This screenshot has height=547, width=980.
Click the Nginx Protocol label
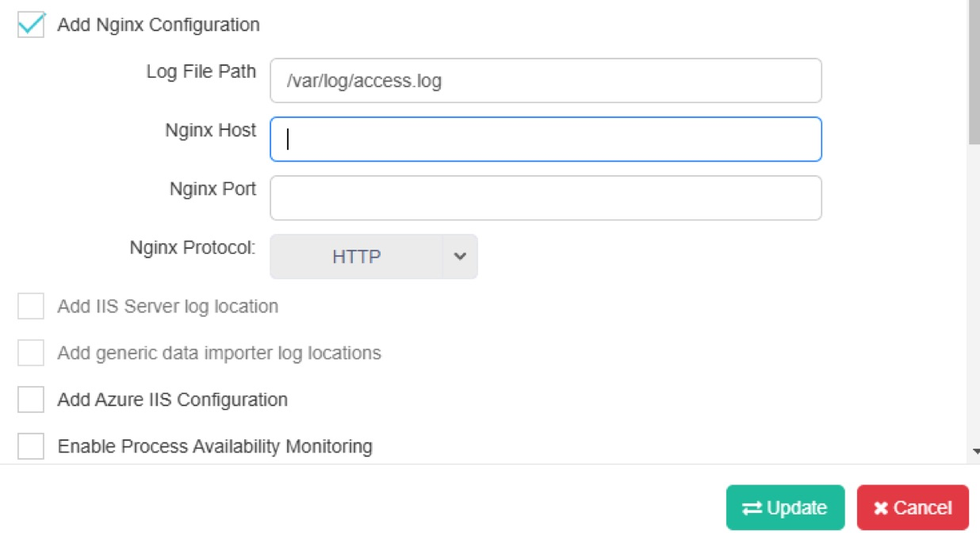point(193,247)
